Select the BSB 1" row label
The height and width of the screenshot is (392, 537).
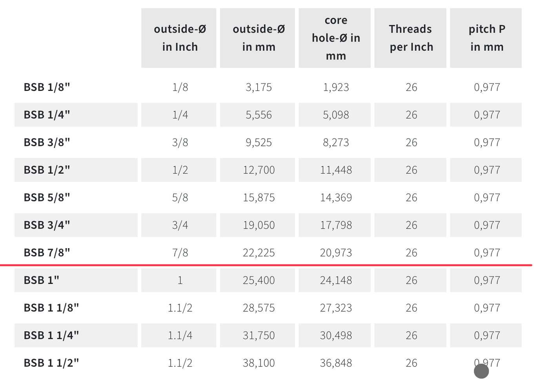coord(41,280)
